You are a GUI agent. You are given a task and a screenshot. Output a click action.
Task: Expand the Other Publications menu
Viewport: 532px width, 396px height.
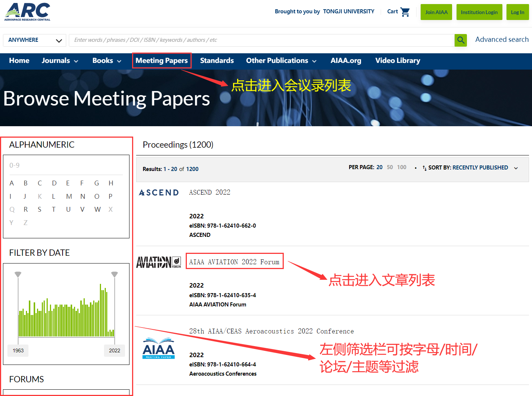(281, 61)
